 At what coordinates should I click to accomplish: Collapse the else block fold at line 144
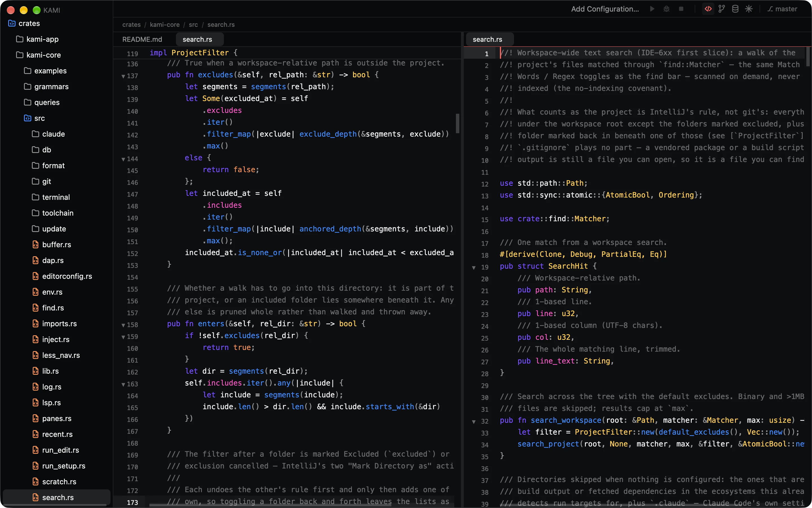pos(123,159)
